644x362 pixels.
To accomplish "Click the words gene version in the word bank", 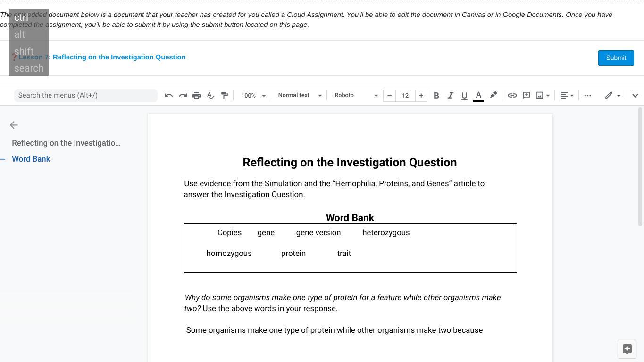I will click(x=318, y=232).
